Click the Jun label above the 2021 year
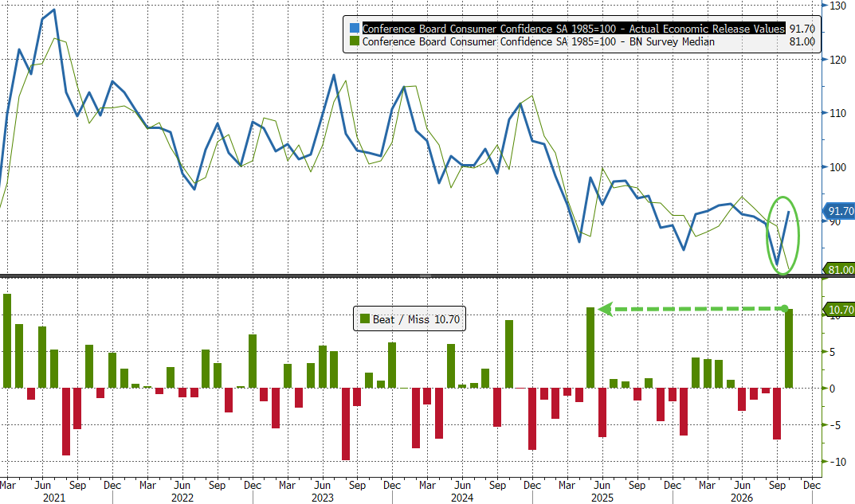The image size is (855, 504). click(x=42, y=485)
